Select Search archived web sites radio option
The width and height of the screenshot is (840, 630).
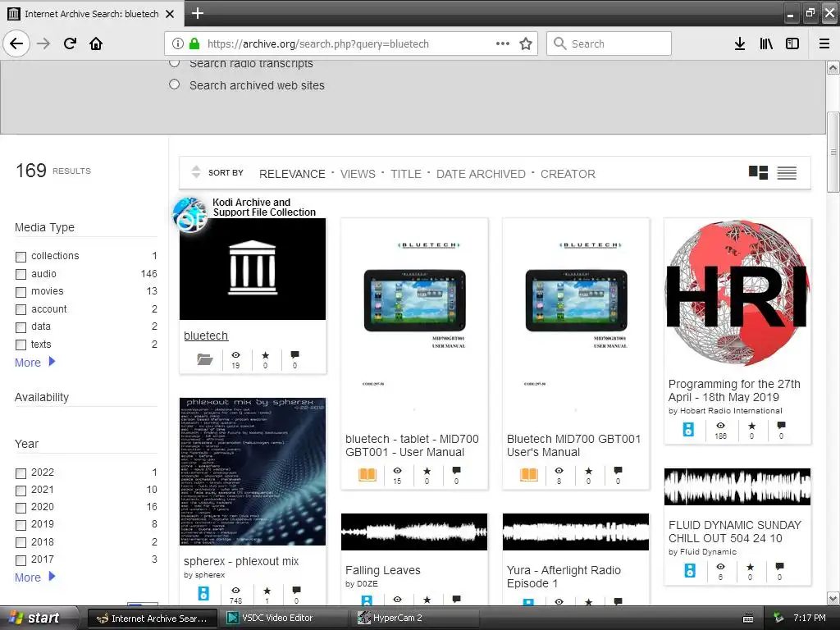coord(174,84)
